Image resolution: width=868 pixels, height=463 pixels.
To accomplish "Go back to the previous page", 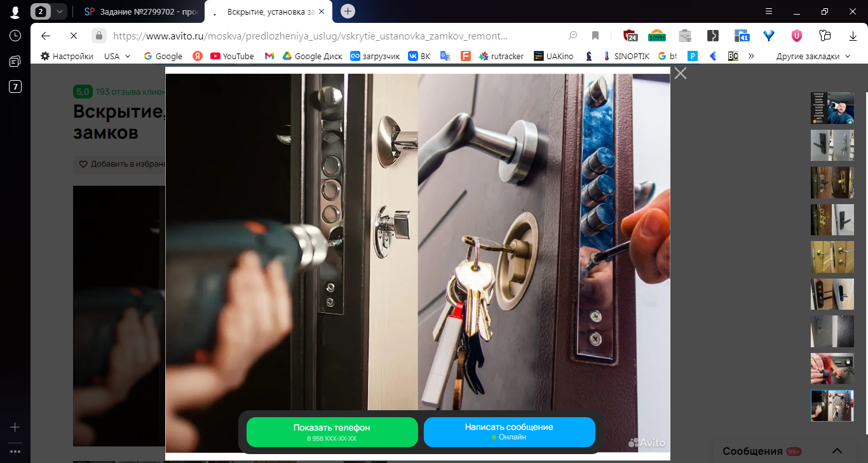I will tap(46, 36).
